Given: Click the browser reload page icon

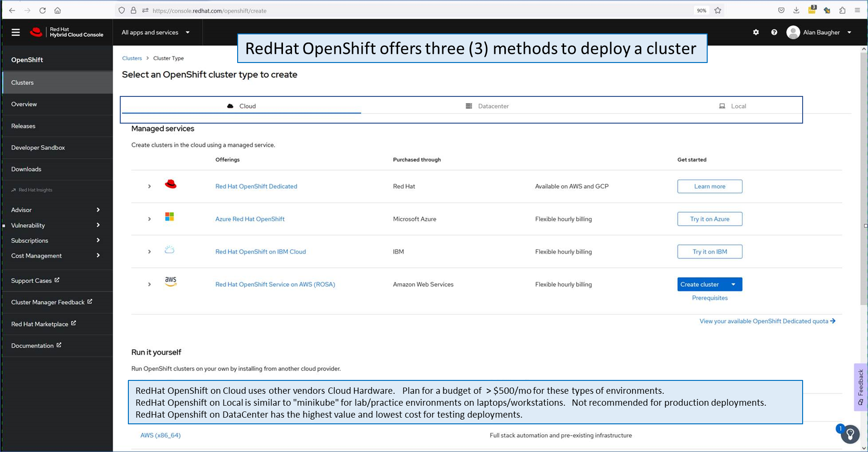Looking at the screenshot, I should click(x=42, y=11).
